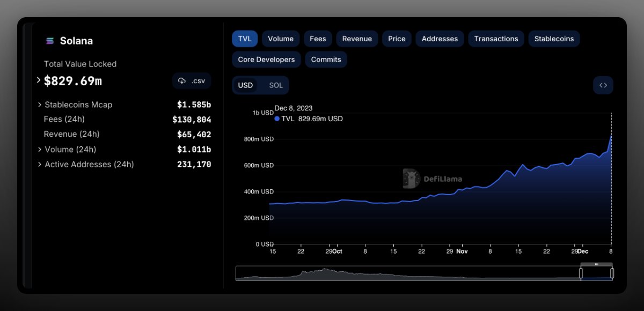
Task: Download data with the .csv button
Action: pos(192,81)
